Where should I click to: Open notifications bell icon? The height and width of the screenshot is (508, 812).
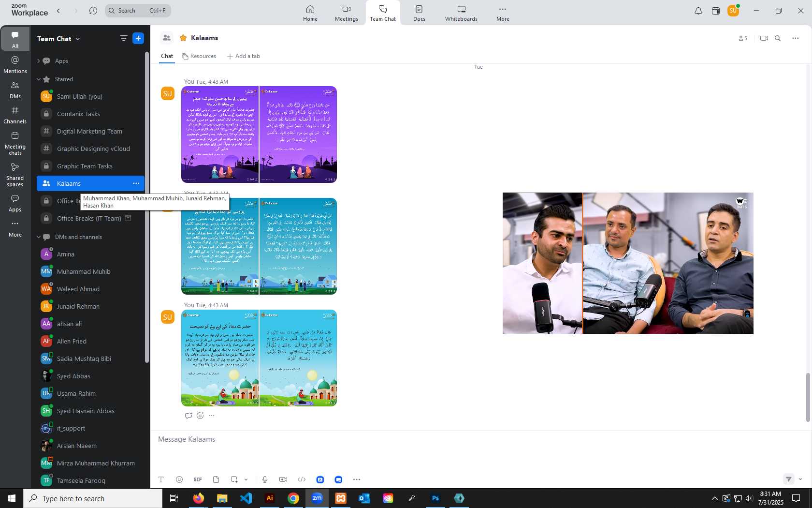698,11
